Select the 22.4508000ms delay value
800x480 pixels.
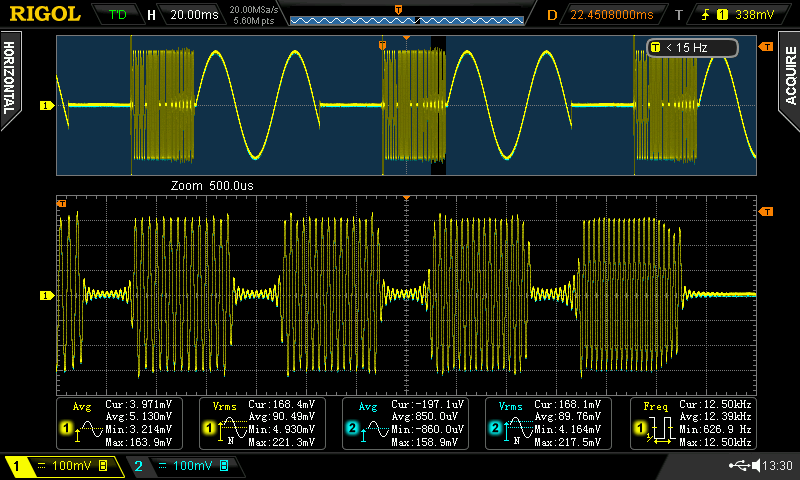tap(612, 15)
